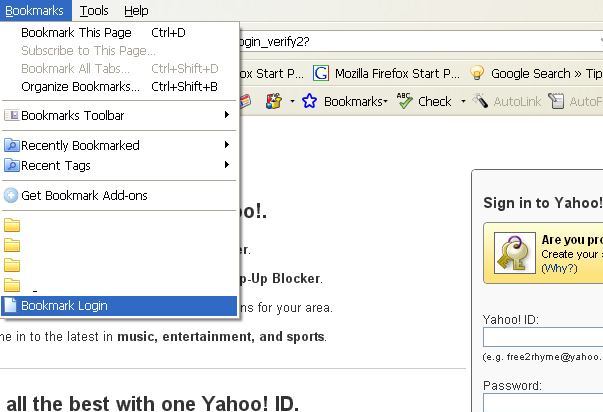Click the Yahoo! ID input field
603x412 pixels.
point(543,337)
